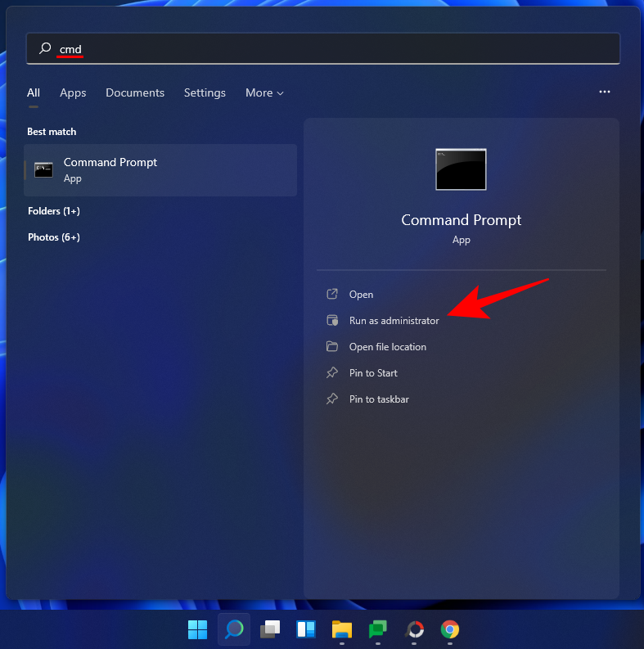Image resolution: width=644 pixels, height=649 pixels.
Task: Open Task View on the taskbar
Action: pyautogui.click(x=270, y=629)
